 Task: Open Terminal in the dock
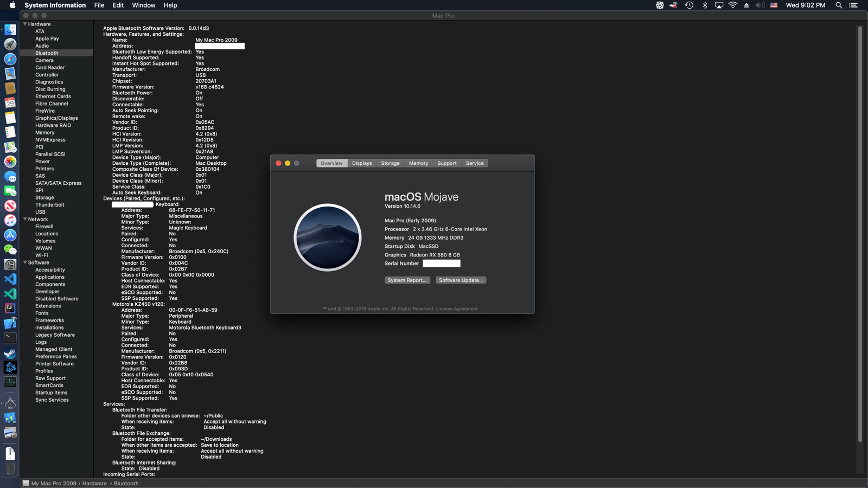10,338
